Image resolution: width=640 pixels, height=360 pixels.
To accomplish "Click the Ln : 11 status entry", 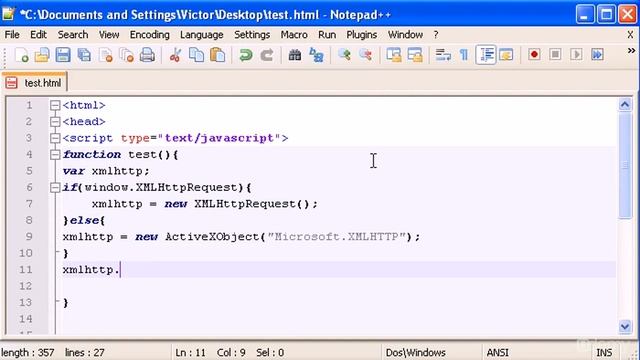I will click(191, 352).
